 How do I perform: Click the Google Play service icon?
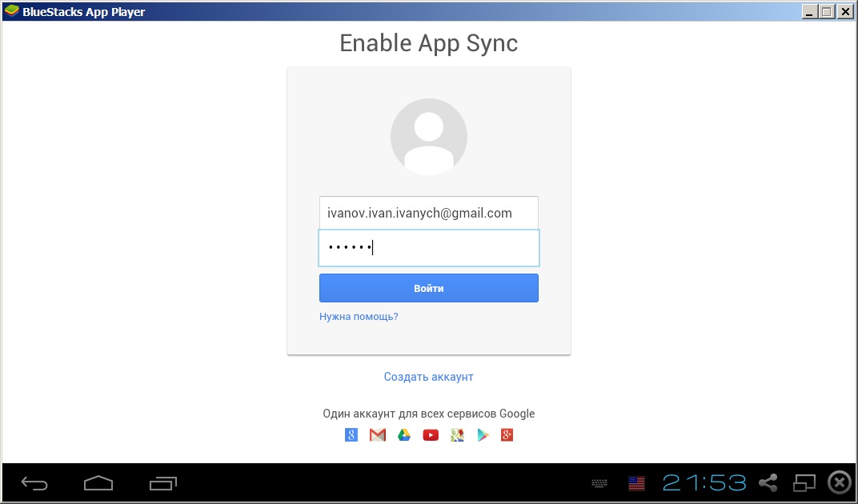pos(483,435)
